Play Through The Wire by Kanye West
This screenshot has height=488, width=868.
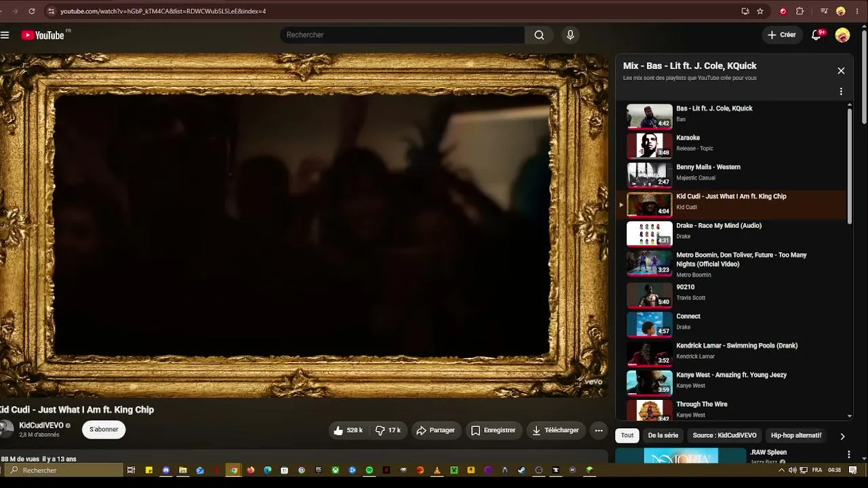(x=731, y=410)
